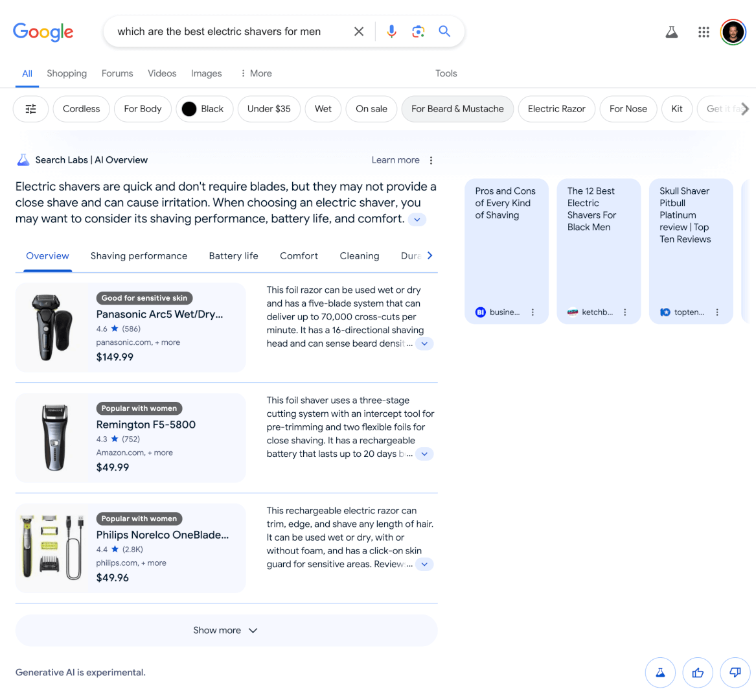
Task: Switch to the Forums tab
Action: 117,73
